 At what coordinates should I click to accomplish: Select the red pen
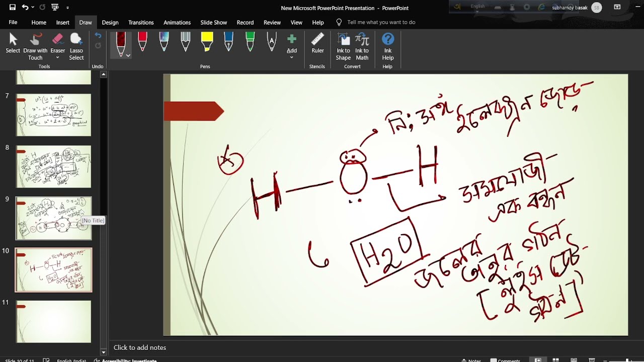[142, 42]
